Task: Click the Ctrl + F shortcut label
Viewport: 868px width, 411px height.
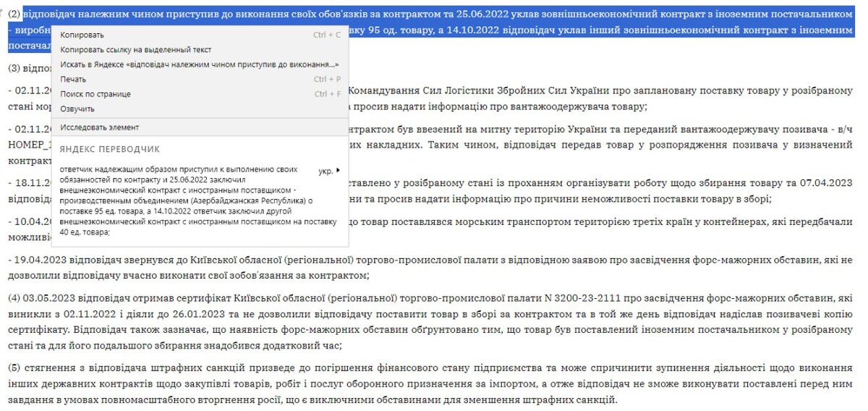Action: pos(327,94)
